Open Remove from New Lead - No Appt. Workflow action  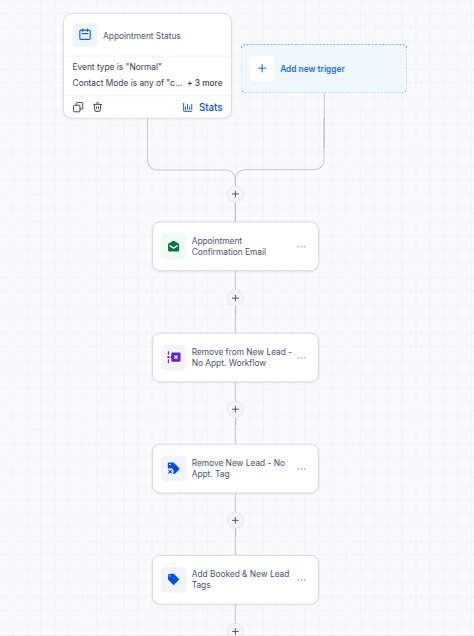tap(235, 357)
